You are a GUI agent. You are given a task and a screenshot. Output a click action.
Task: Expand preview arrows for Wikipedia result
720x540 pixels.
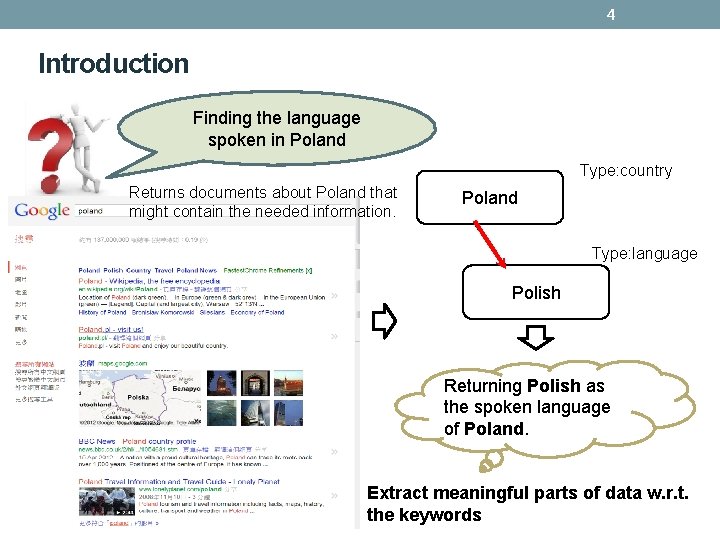pyautogui.click(x=334, y=296)
